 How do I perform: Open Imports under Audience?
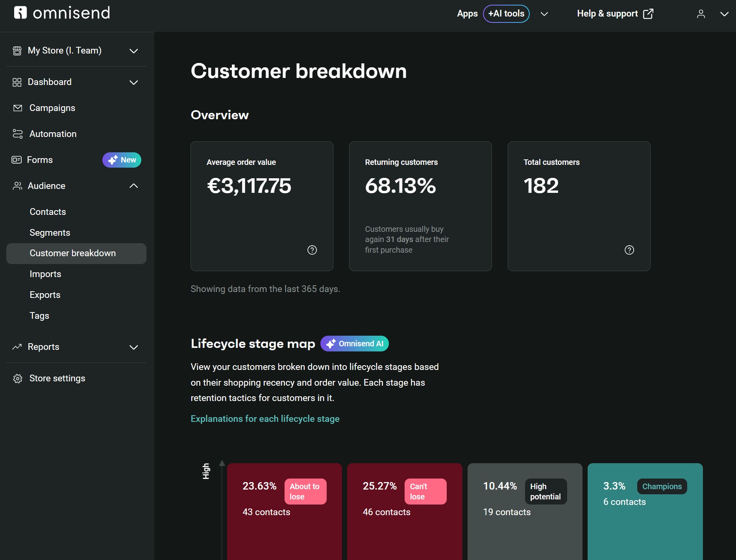[45, 274]
